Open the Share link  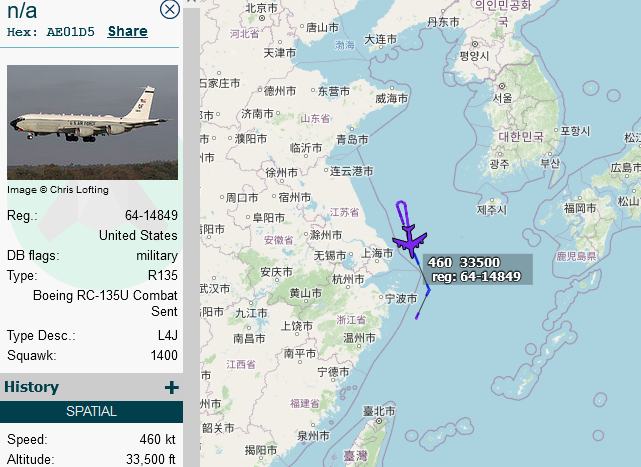point(128,31)
